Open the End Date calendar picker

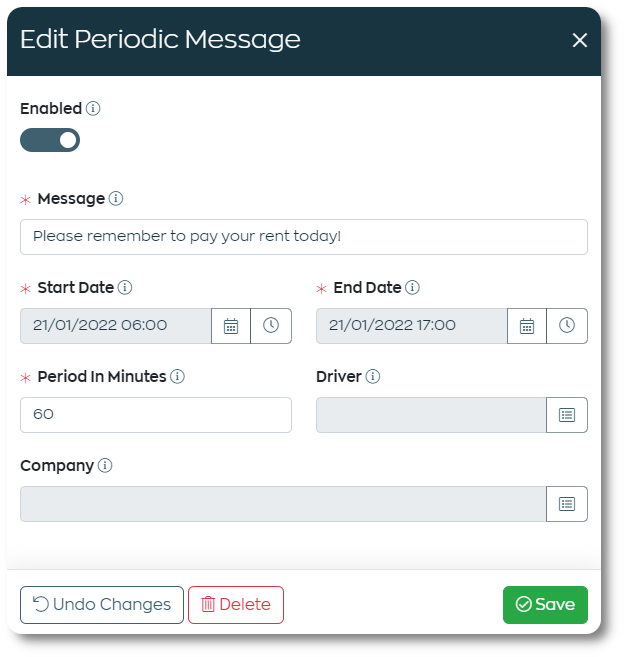point(527,326)
